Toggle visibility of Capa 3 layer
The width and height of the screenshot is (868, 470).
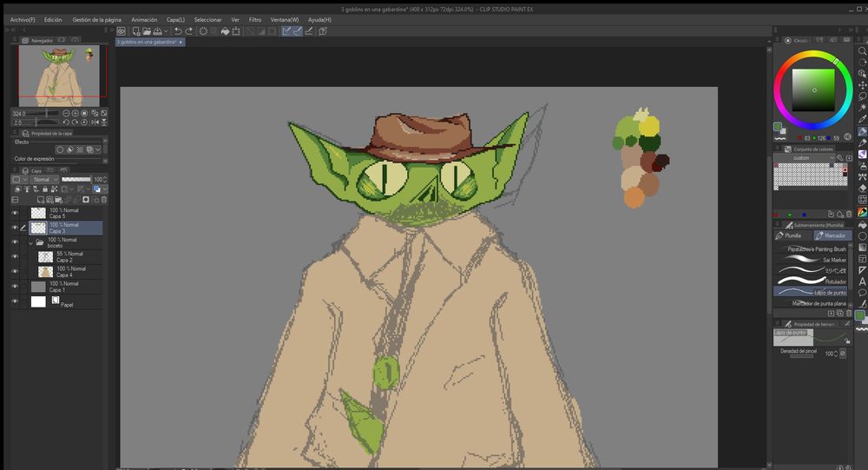point(15,228)
